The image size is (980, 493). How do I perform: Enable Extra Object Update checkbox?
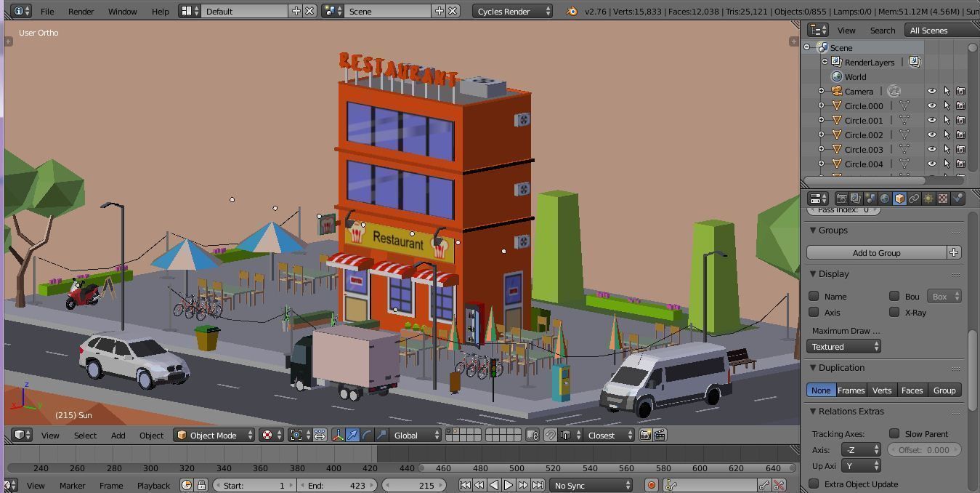(x=814, y=484)
